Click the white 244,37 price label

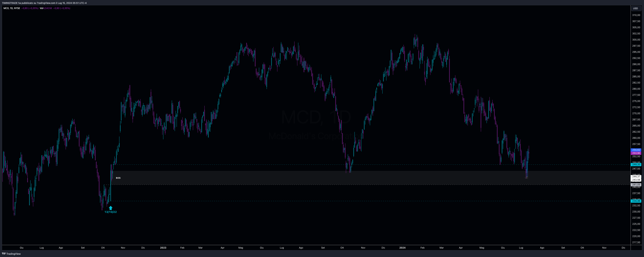coord(636,177)
